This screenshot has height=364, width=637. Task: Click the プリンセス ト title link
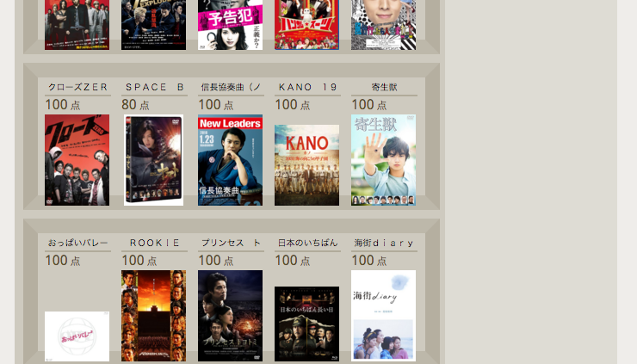pyautogui.click(x=231, y=243)
